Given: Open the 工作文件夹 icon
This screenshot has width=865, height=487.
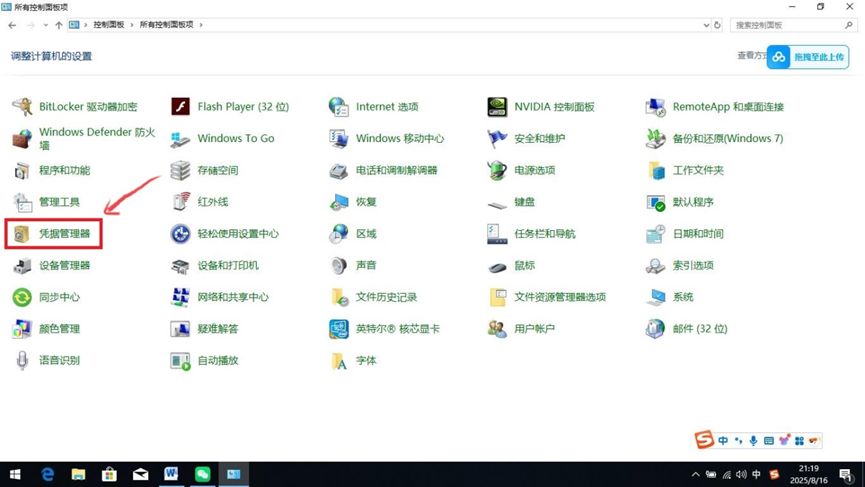Looking at the screenshot, I should point(655,170).
